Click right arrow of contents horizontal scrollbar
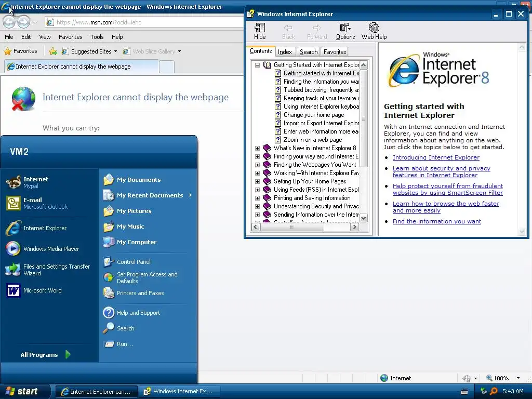The image size is (532, 399). click(354, 227)
